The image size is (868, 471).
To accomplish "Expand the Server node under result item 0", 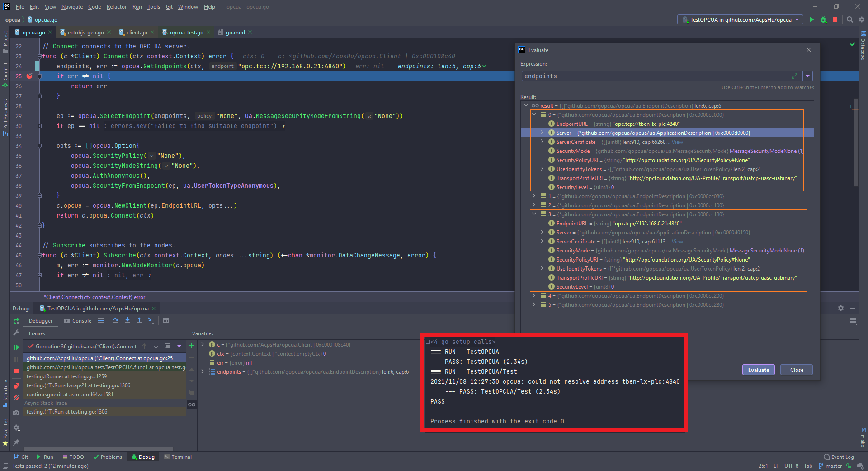I will click(542, 133).
